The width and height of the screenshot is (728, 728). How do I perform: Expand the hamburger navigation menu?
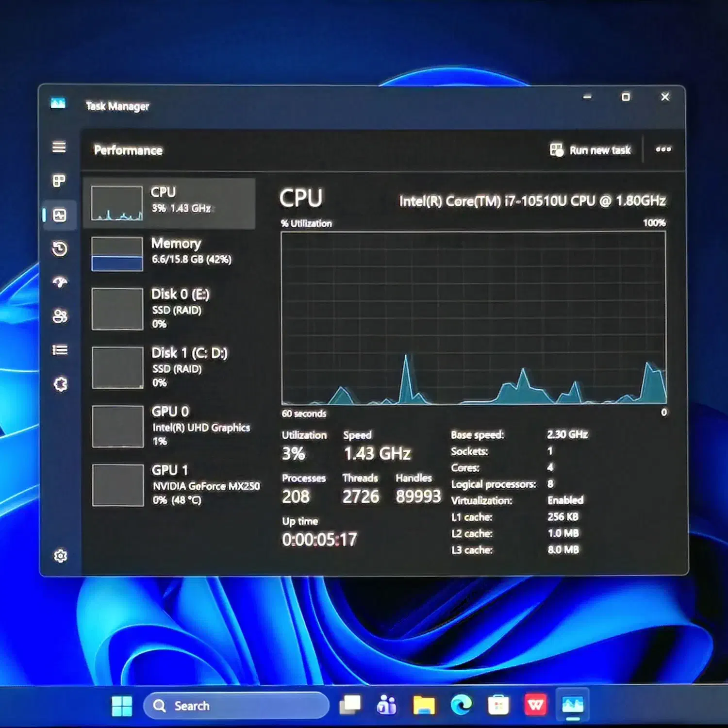[x=59, y=147]
